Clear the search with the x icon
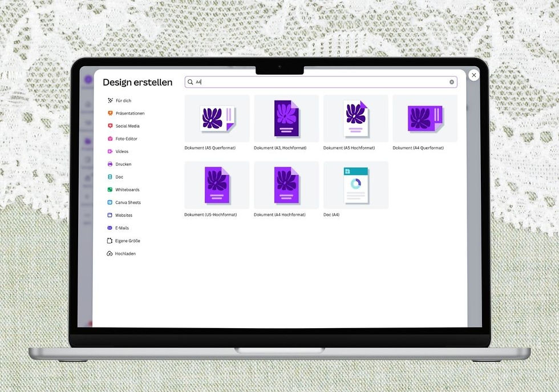The height and width of the screenshot is (392, 559). (x=452, y=82)
